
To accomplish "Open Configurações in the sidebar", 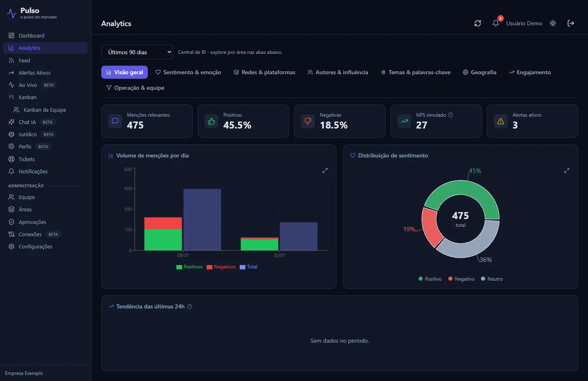I will click(45, 246).
